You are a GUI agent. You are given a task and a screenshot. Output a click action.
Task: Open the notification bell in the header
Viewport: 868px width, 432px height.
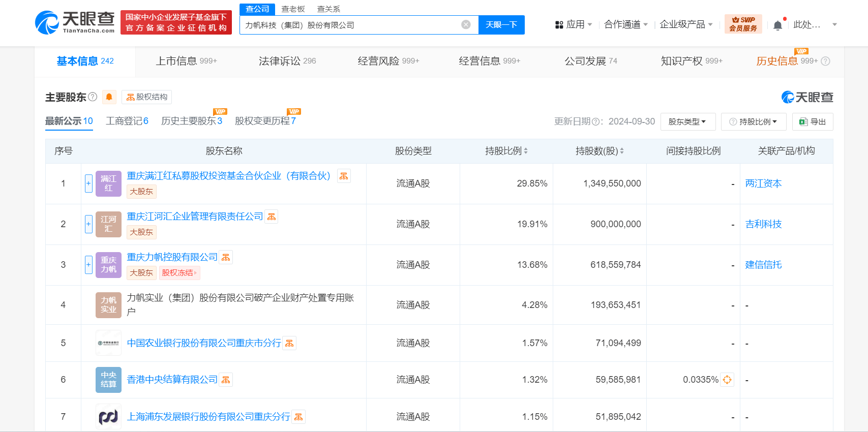point(777,25)
